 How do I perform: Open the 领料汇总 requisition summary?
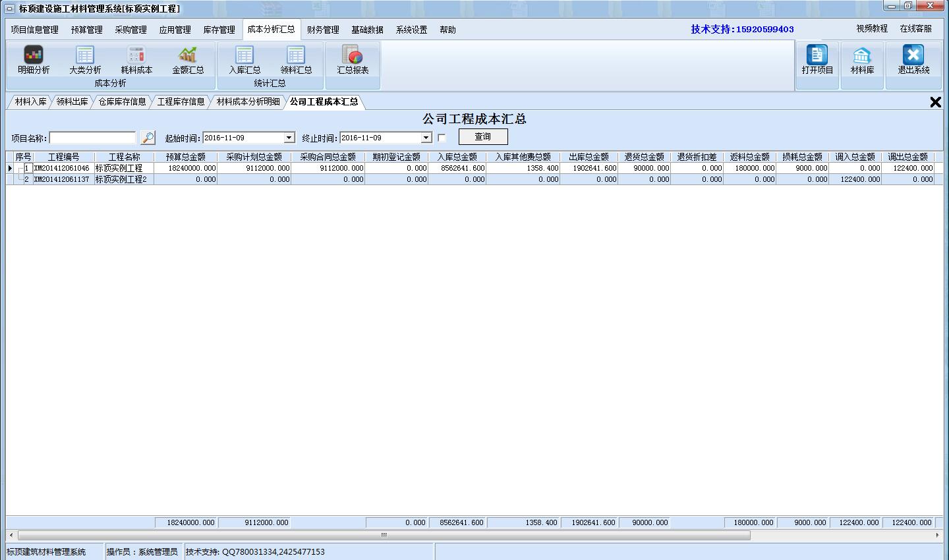tap(295, 63)
